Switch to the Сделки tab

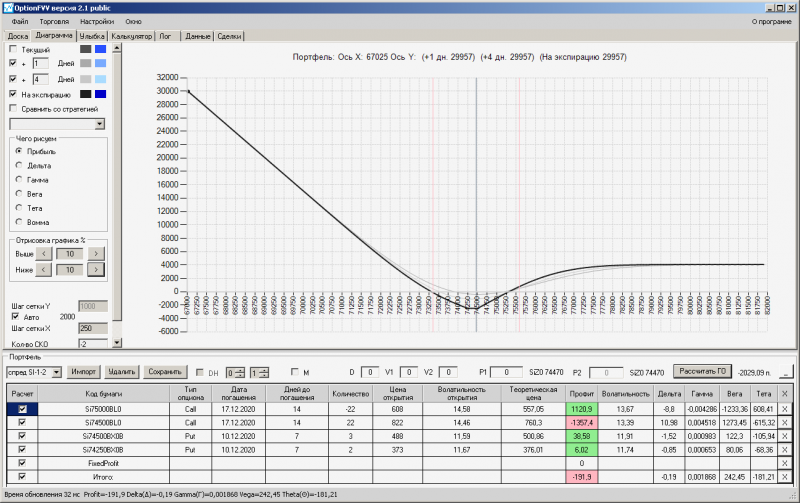point(230,36)
